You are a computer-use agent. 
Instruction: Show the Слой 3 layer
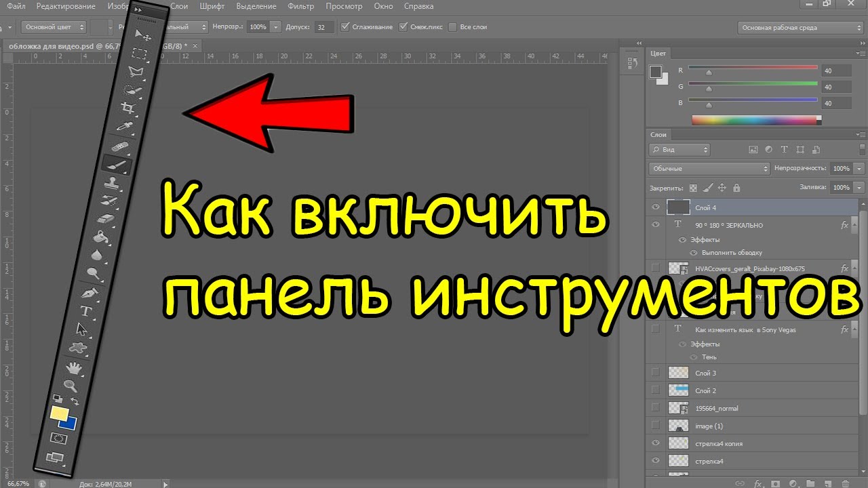pyautogui.click(x=655, y=373)
